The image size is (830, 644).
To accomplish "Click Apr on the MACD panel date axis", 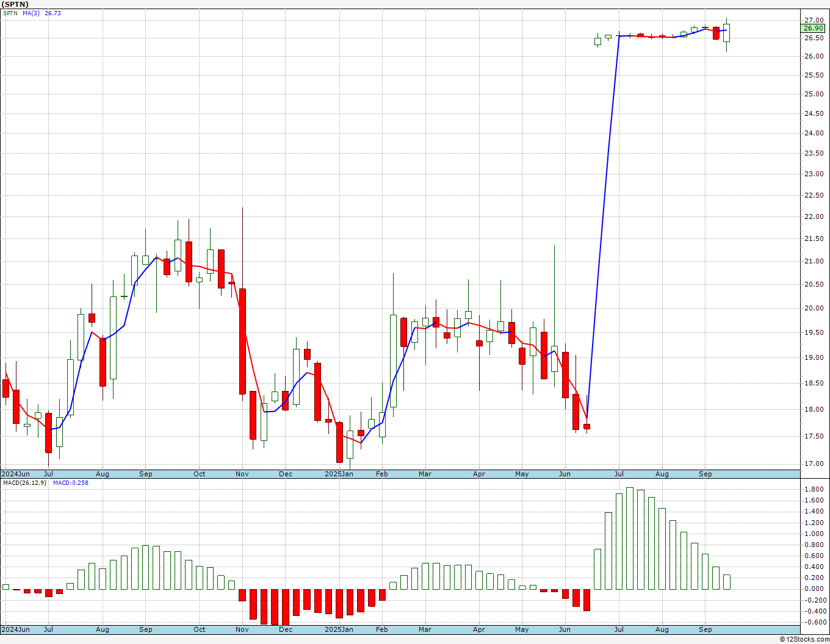I will [479, 629].
